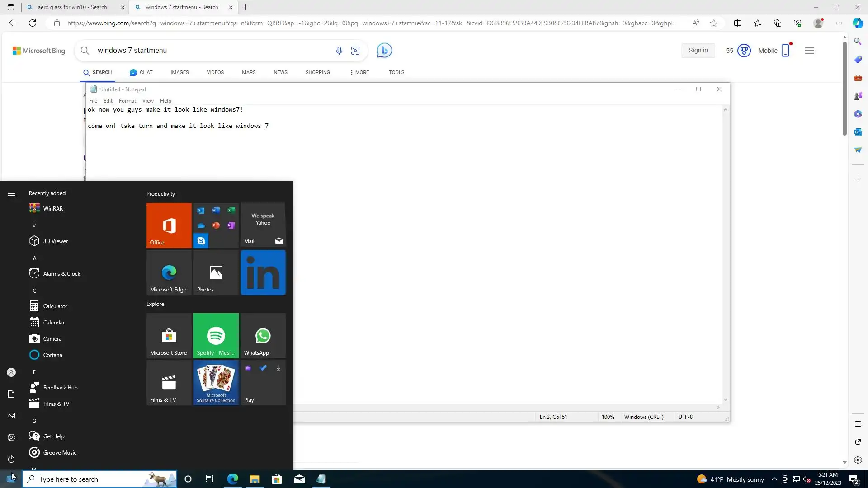
Task: Click the microphone voice search icon
Action: click(339, 51)
